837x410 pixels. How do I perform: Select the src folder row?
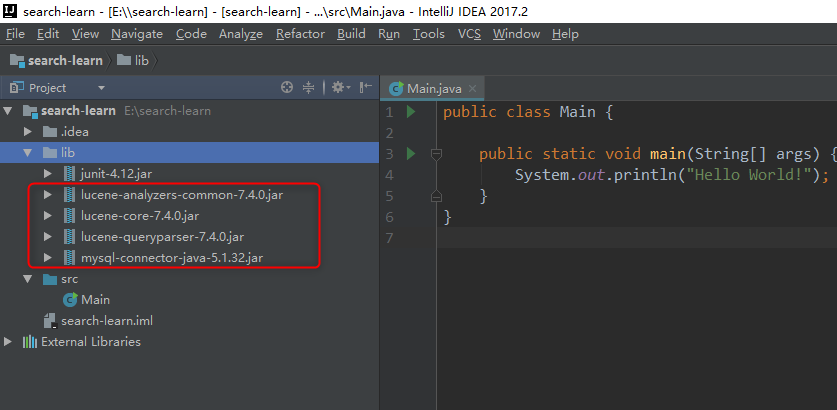tap(189, 279)
